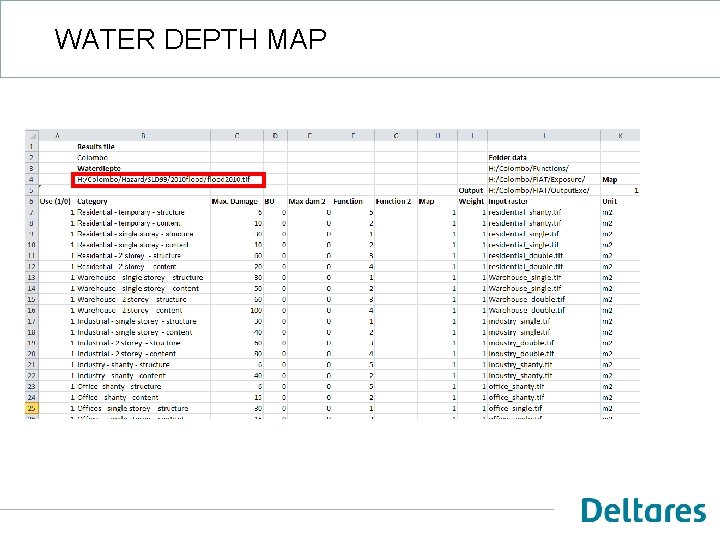720x540 pixels.
Task: Click the Deltares logo
Action: [643, 510]
